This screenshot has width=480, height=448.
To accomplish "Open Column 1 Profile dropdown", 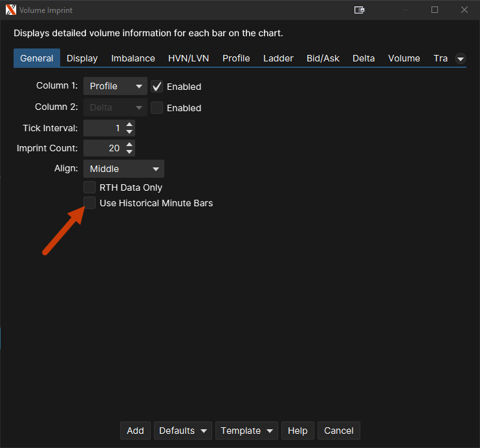I will coord(115,87).
